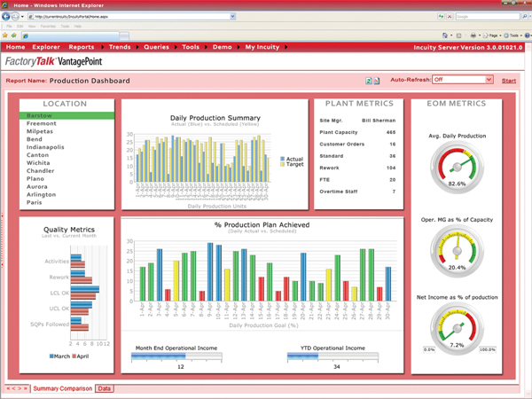Open the Trends menu
Image resolution: width=532 pixels, height=399 pixels.
pyautogui.click(x=121, y=47)
